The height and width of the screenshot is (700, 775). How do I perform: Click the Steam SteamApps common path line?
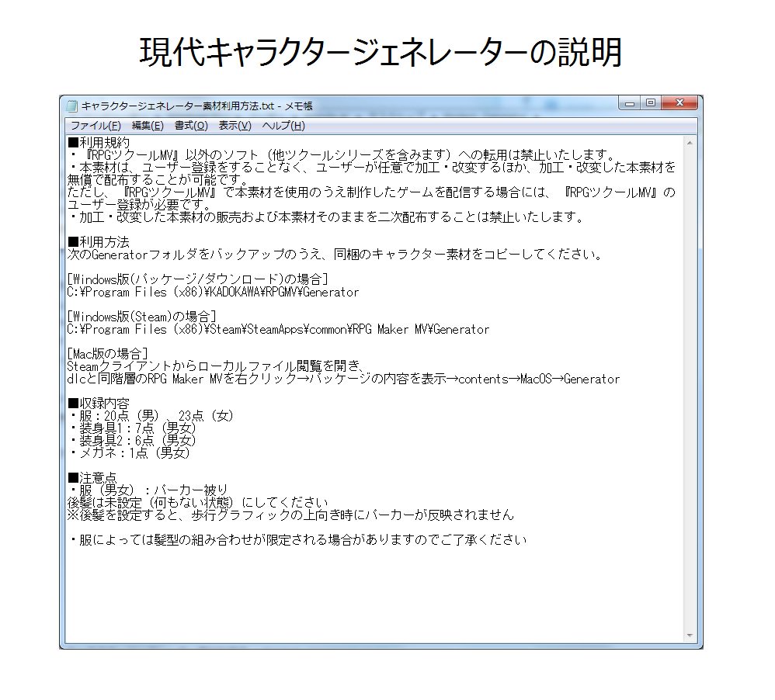pos(278,329)
